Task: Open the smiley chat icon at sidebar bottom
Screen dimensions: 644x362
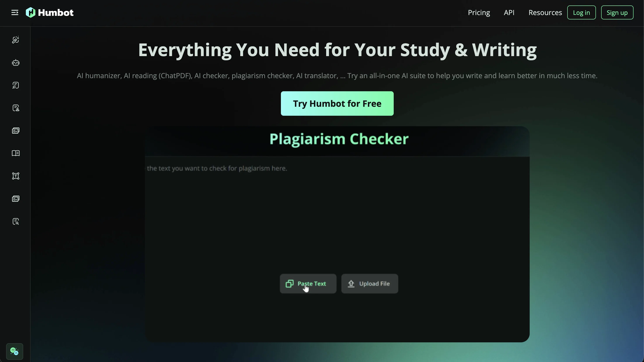Action: pyautogui.click(x=14, y=352)
